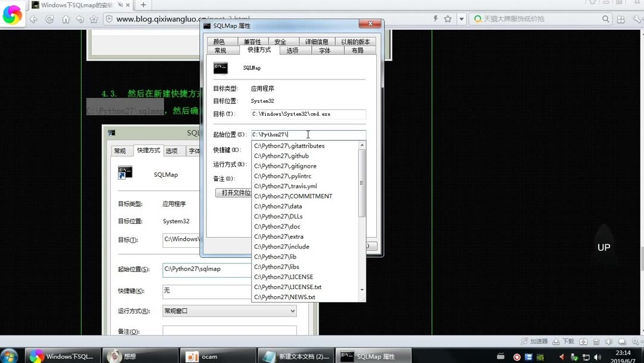Image resolution: width=644 pixels, height=363 pixels.
Task: Select the ocam app on the taskbar
Action: click(218, 356)
